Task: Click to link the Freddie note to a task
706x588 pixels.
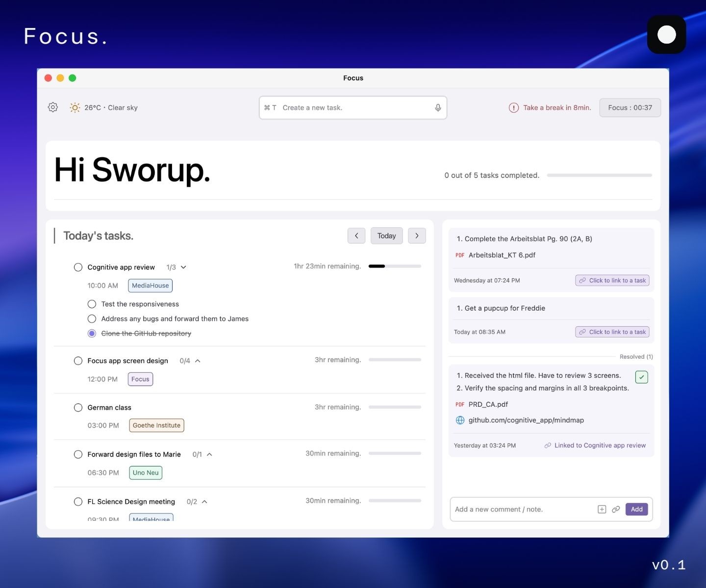Action: (612, 332)
